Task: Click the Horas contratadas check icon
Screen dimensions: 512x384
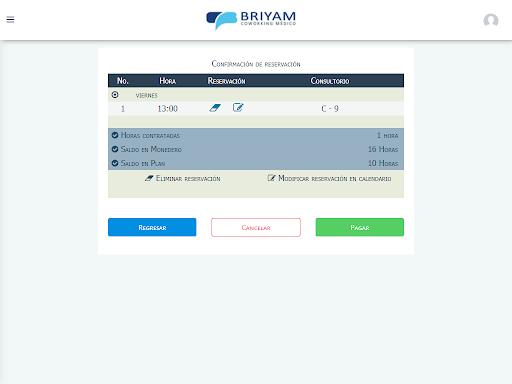Action: click(x=115, y=135)
